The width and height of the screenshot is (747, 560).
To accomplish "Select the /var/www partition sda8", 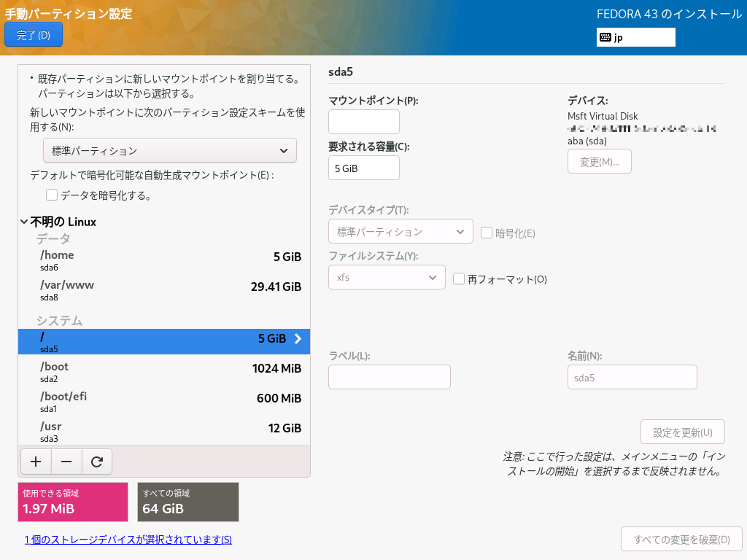I will 164,290.
